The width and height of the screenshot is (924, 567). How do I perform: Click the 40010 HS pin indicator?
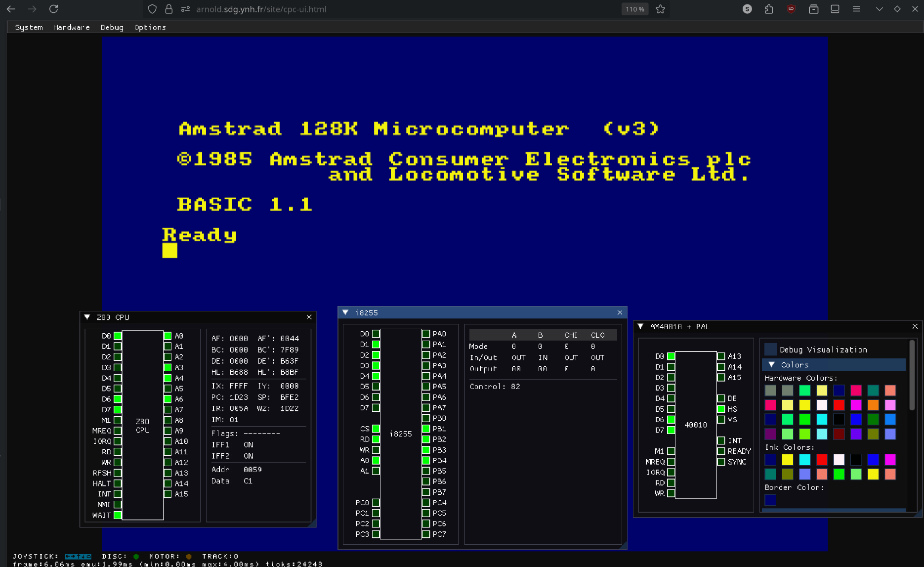coord(721,409)
